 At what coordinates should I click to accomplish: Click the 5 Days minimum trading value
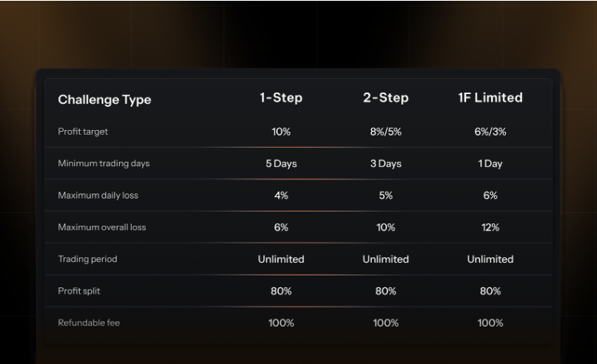pos(281,164)
